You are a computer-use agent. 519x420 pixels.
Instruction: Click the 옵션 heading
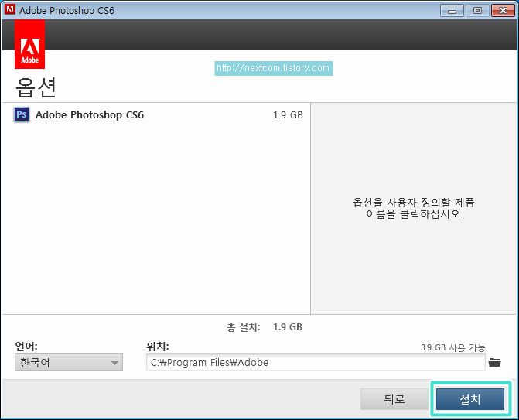click(36, 87)
